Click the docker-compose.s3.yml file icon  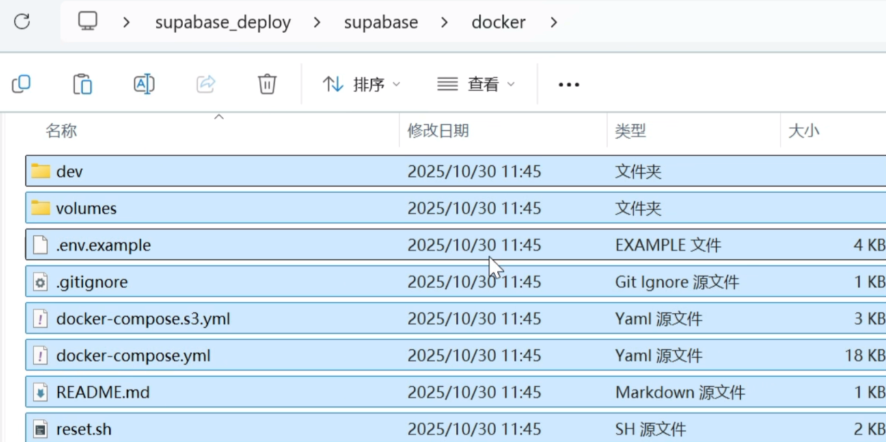40,319
